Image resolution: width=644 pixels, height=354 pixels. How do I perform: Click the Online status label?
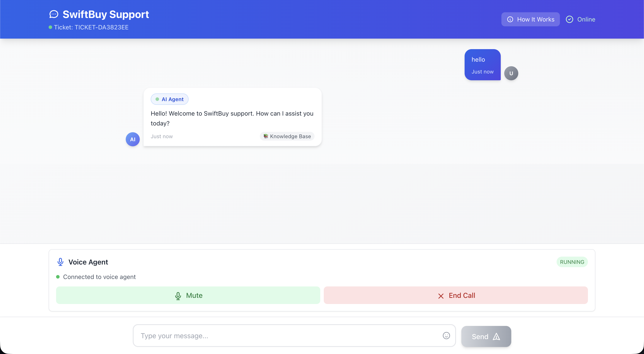[x=586, y=19]
